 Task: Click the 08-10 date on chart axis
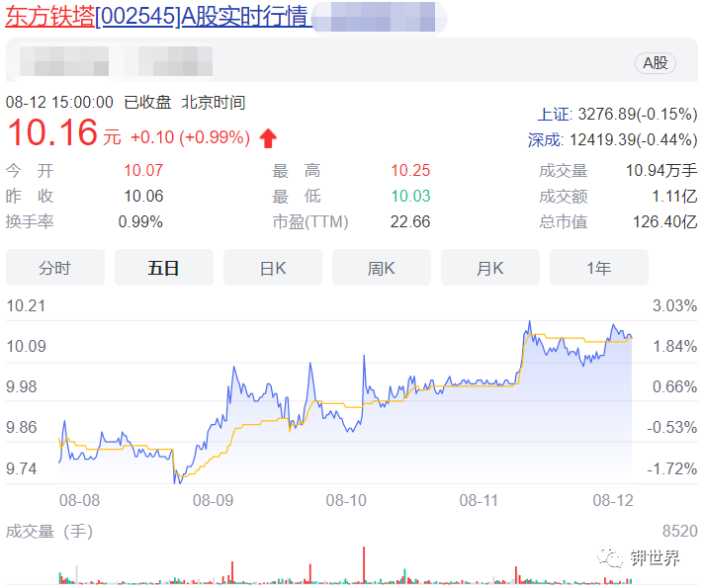pos(346,500)
